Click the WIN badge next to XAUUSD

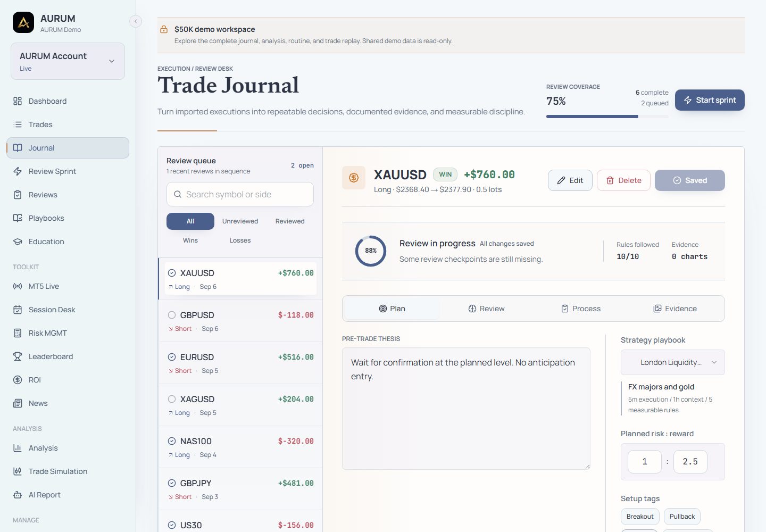pos(445,174)
